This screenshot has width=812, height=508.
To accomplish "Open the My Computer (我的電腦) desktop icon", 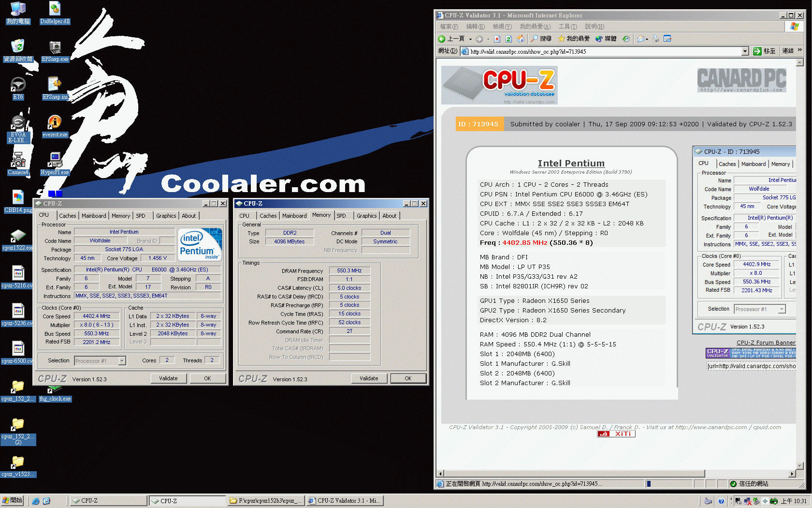I will 18,13.
